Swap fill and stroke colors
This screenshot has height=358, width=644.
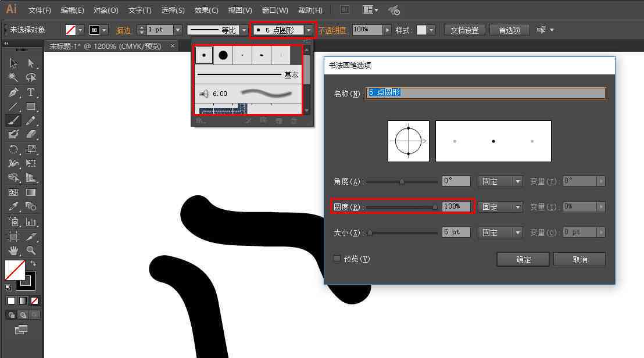coord(33,263)
